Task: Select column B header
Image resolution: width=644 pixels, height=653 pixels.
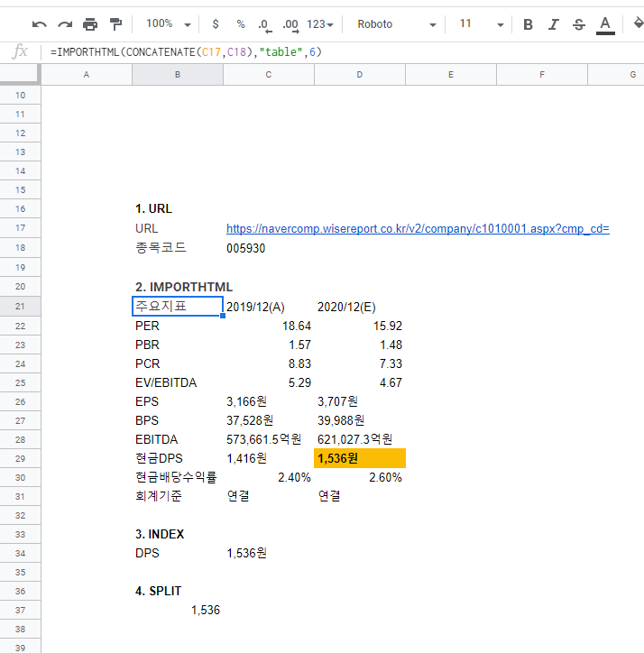Action: (178, 75)
